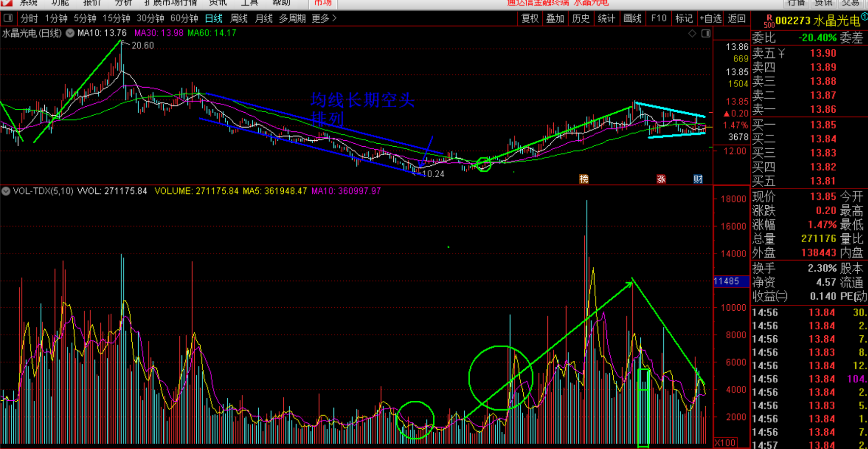The image size is (868, 449).
Task: Open the 水晶光电 main chart indicator dropdown
Action: pos(70,33)
